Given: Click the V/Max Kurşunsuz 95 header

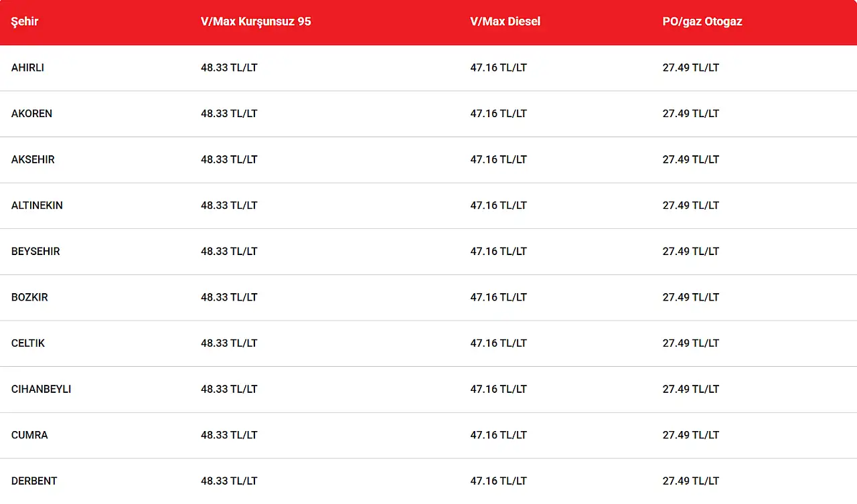Looking at the screenshot, I should pyautogui.click(x=256, y=21).
